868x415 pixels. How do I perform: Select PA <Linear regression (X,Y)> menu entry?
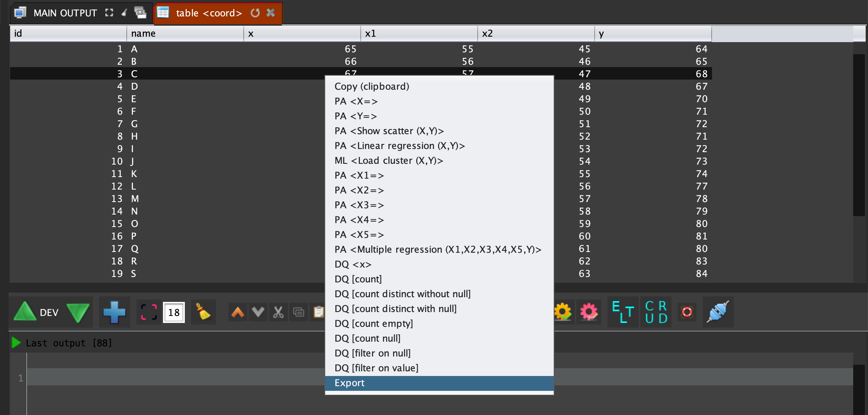(400, 146)
